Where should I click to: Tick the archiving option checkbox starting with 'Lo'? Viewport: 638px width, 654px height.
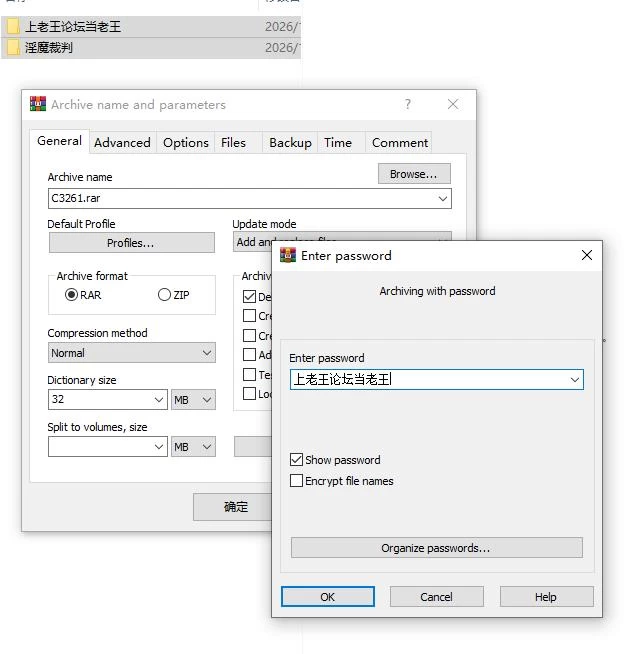[x=249, y=393]
